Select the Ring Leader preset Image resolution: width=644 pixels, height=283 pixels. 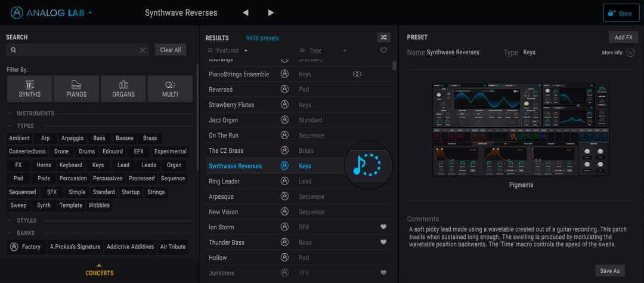click(x=224, y=182)
